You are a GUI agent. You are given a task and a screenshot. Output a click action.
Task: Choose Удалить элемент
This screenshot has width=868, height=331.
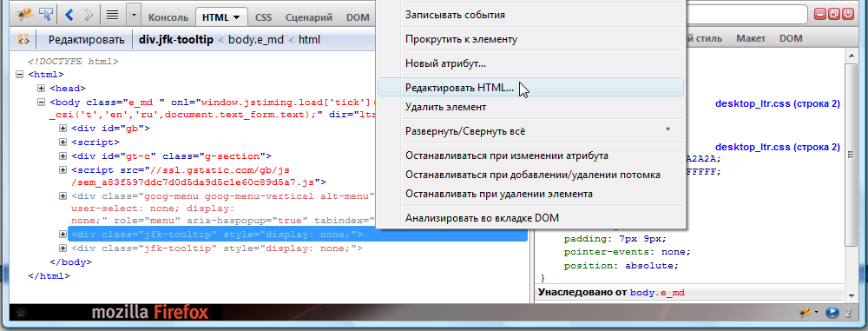click(531, 107)
